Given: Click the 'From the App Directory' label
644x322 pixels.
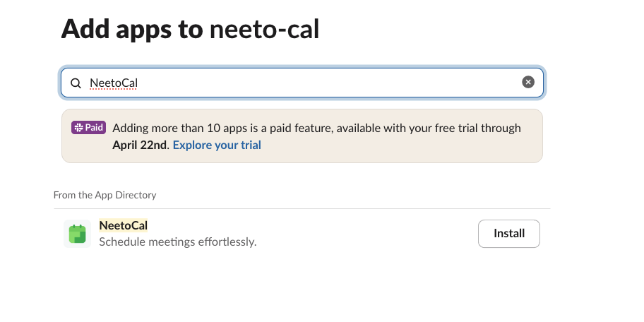Looking at the screenshot, I should point(105,195).
